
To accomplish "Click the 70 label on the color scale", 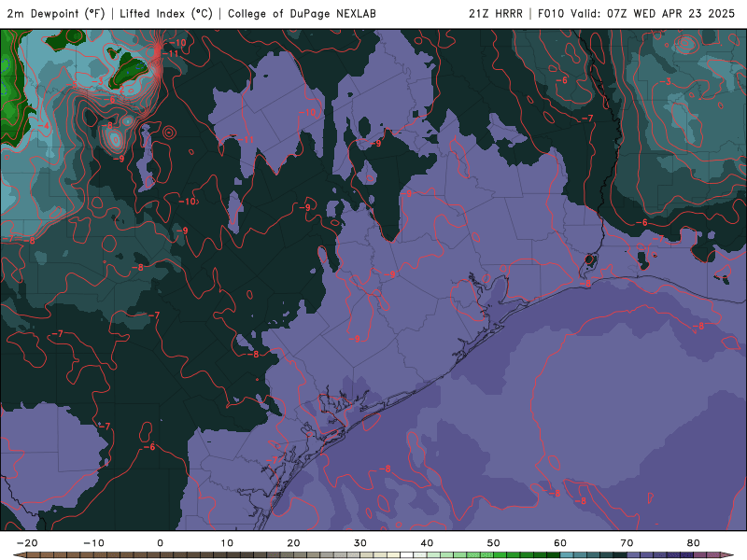I will click(627, 543).
